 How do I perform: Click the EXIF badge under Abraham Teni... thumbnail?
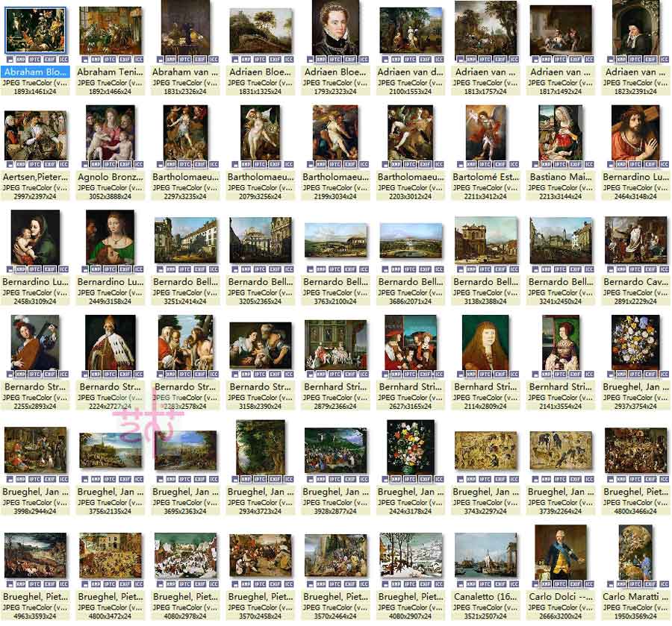tap(125, 60)
